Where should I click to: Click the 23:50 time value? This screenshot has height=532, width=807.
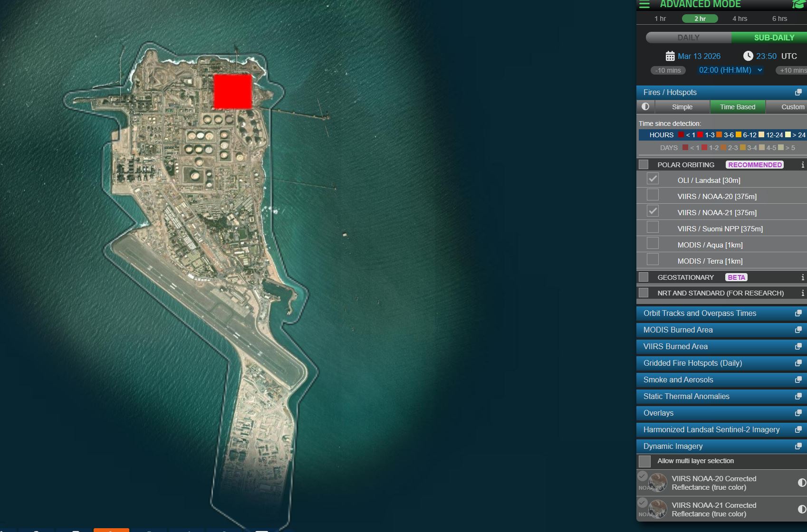[x=766, y=56]
